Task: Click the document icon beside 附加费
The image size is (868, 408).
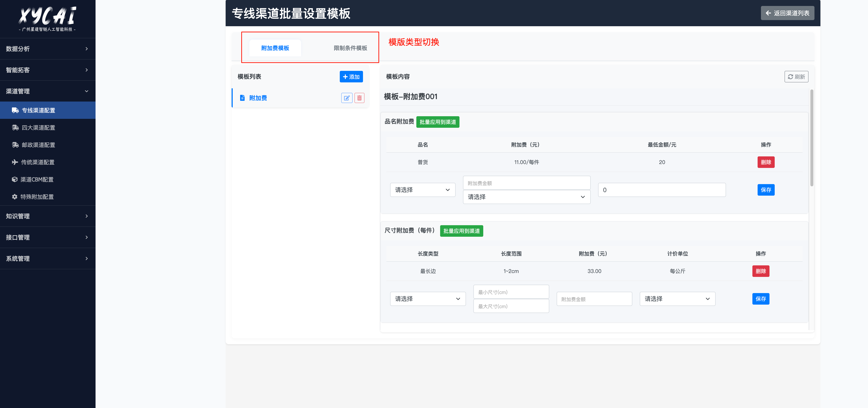Action: (x=242, y=98)
